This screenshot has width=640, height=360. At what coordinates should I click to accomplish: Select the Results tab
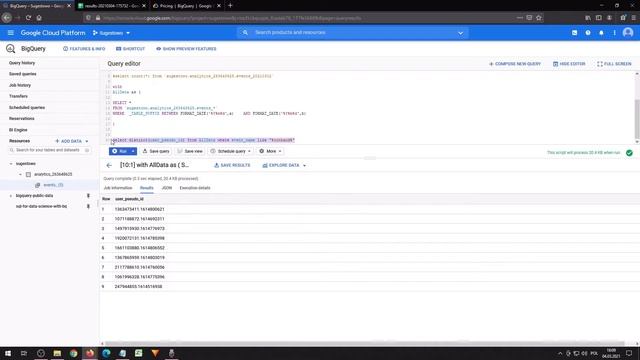147,188
